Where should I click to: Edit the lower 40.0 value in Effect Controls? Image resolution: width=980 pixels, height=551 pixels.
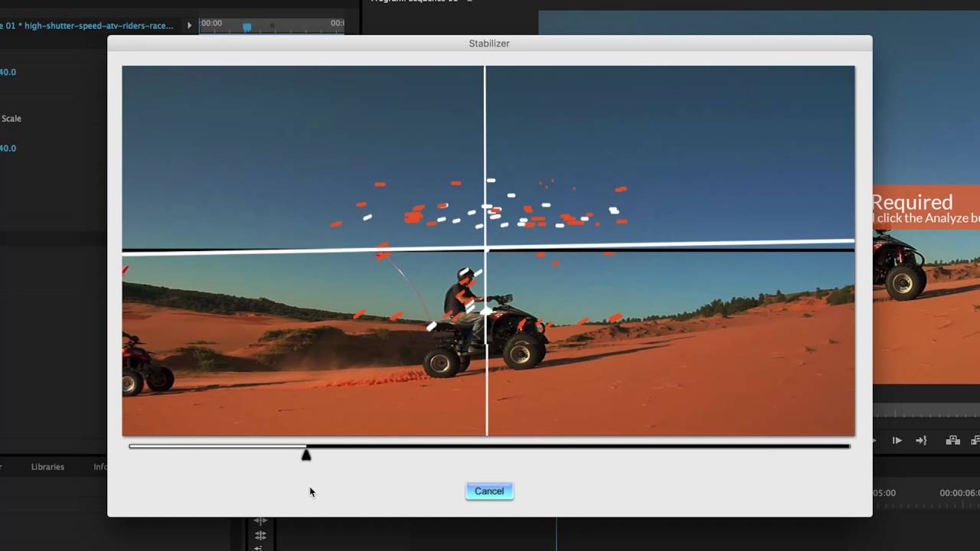8,148
